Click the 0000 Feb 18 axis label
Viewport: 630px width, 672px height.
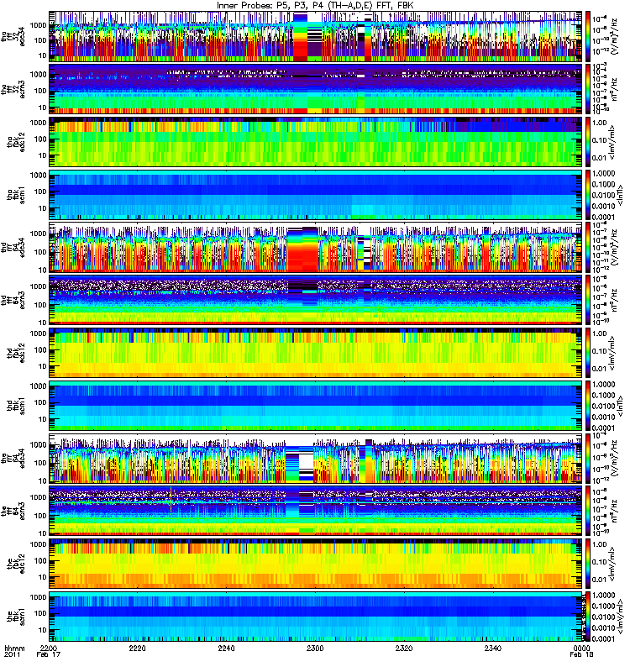[581, 651]
